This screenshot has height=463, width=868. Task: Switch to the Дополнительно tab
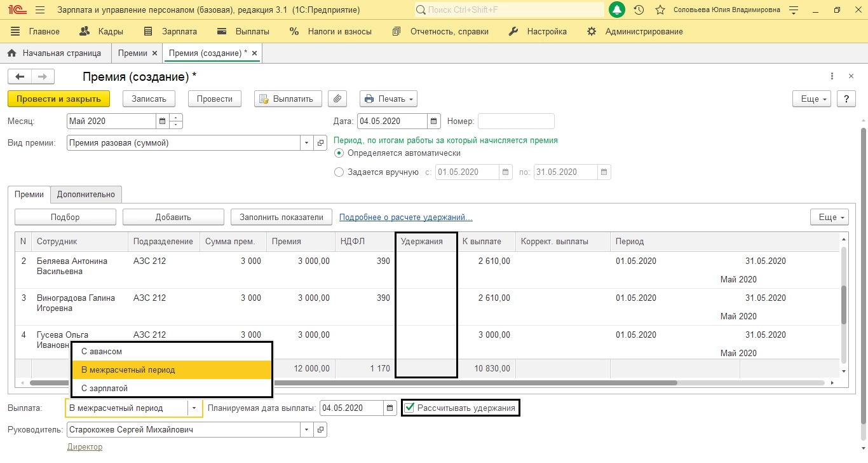coord(86,194)
